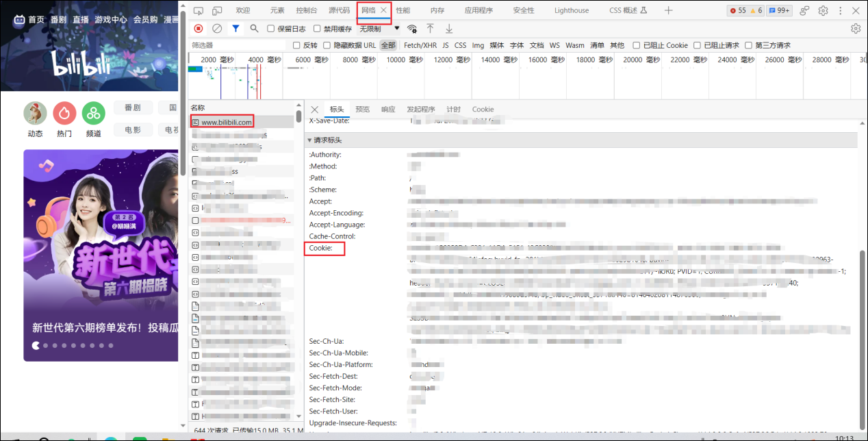This screenshot has height=441, width=868.
Task: Tick the 隐藏数据 URL checkbox
Action: 327,45
